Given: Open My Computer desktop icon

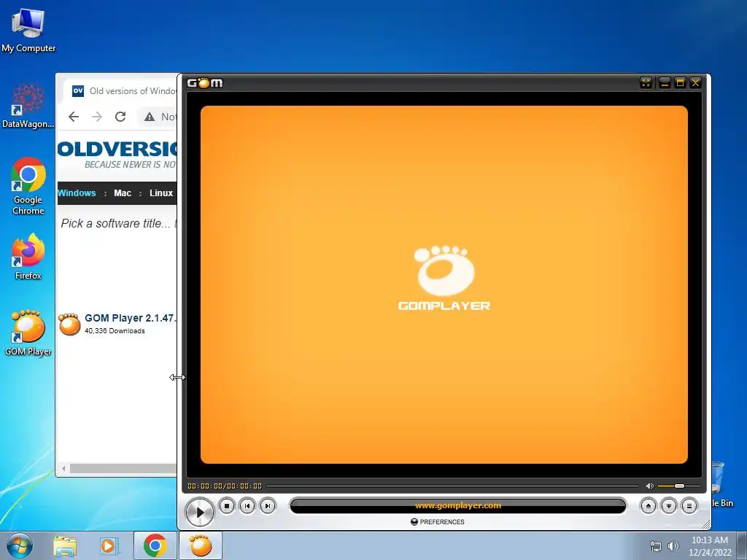Looking at the screenshot, I should point(28,31).
